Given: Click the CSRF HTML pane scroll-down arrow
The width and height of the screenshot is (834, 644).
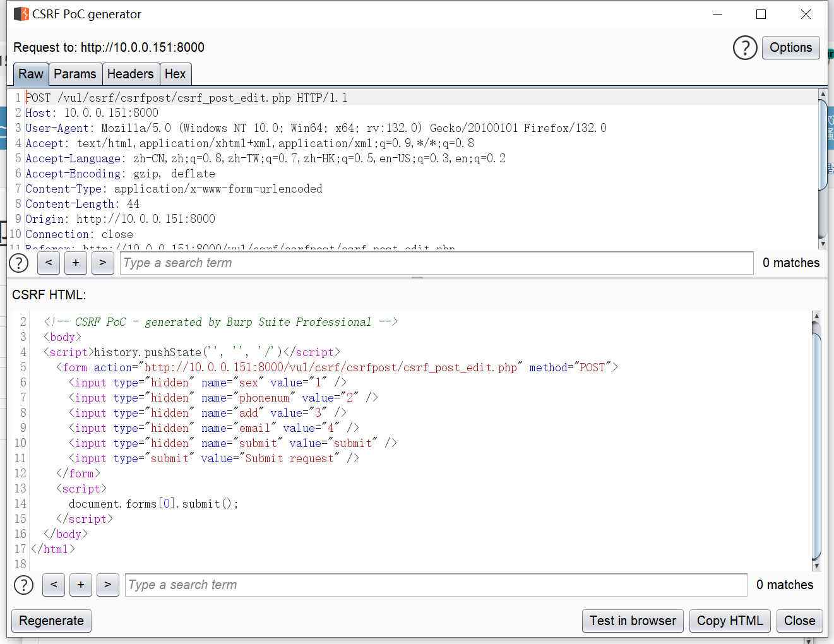Looking at the screenshot, I should 816,566.
